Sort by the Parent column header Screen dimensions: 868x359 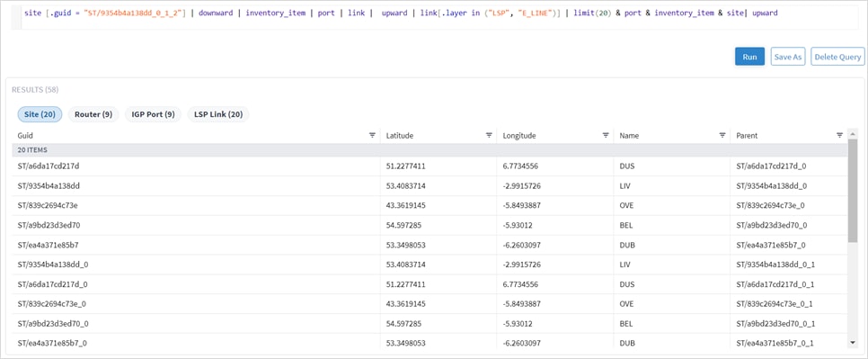pyautogui.click(x=748, y=135)
